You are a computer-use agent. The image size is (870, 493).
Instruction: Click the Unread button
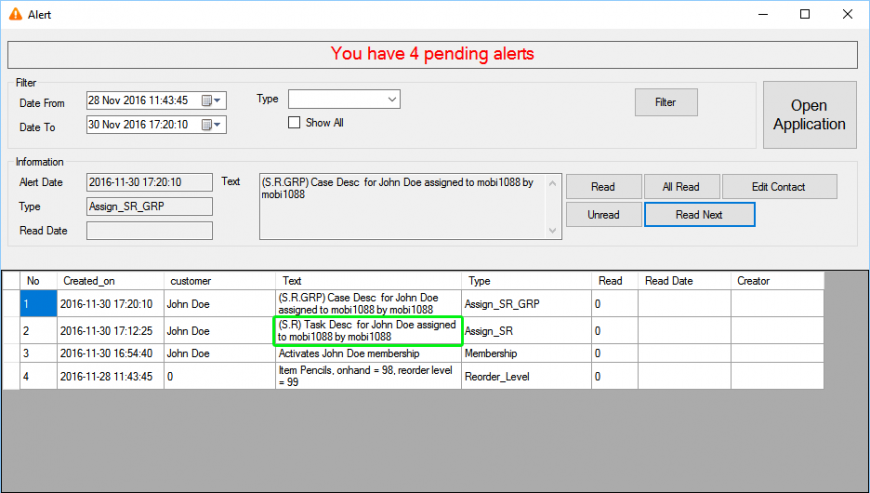tap(604, 215)
